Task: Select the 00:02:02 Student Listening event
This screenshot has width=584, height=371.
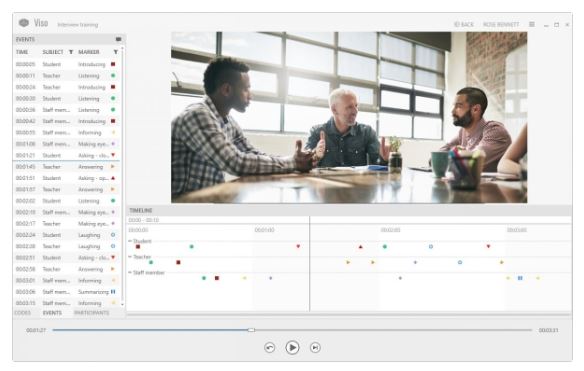Action: tap(66, 201)
